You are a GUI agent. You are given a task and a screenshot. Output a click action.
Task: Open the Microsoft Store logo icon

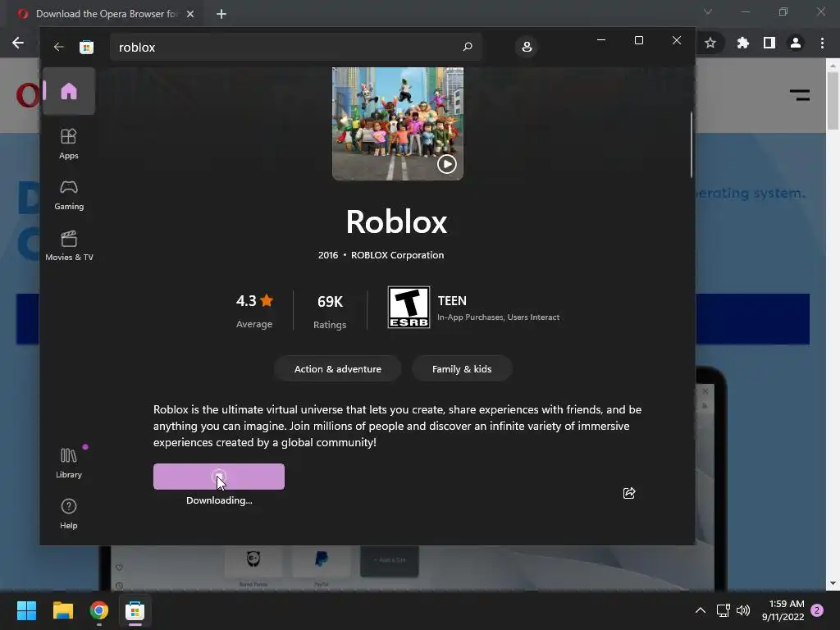click(86, 47)
